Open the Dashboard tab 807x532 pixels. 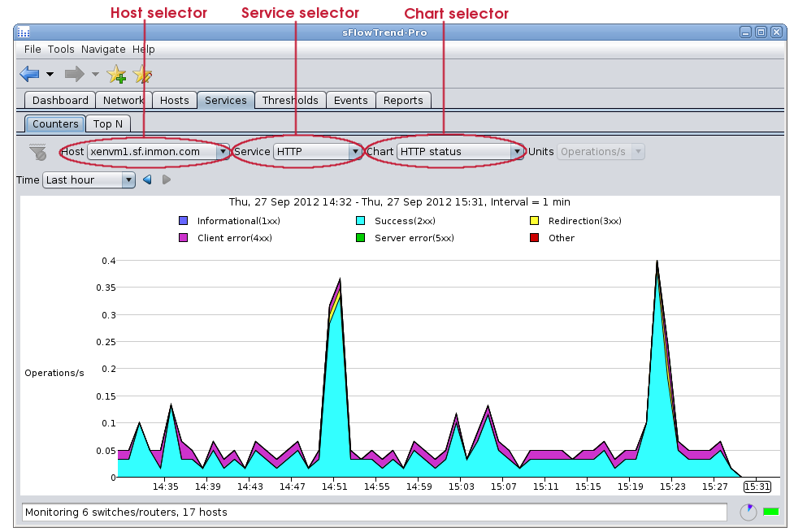tap(60, 101)
